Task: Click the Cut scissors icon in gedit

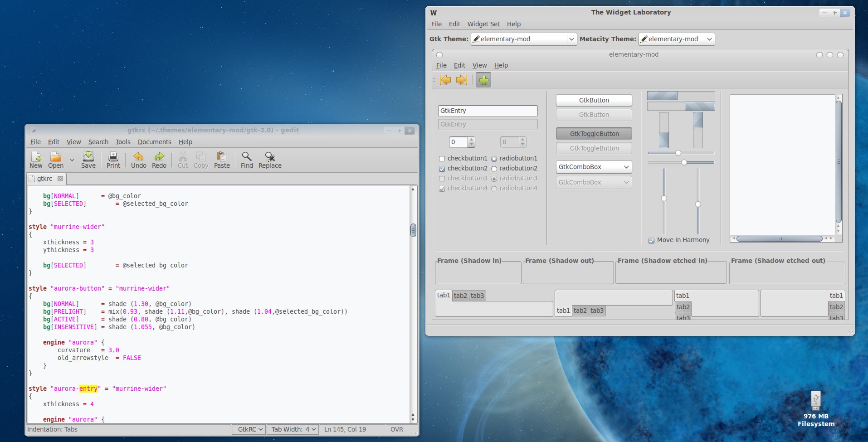Action: 183,156
